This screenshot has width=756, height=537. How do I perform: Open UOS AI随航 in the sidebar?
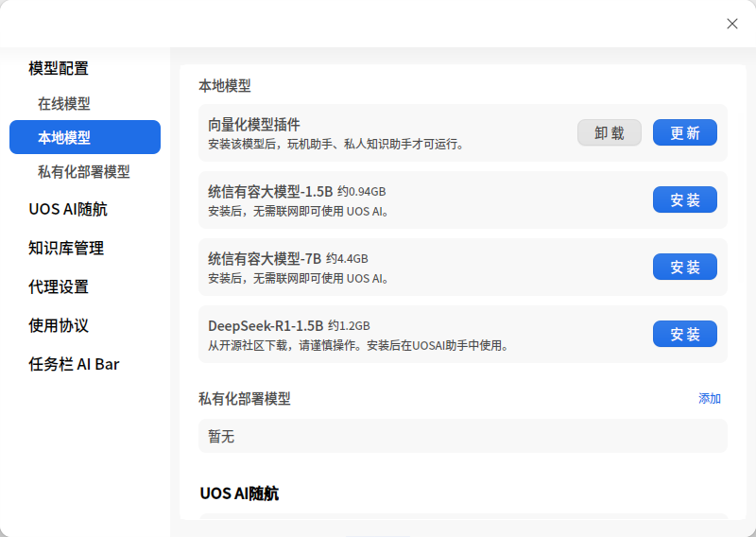pyautogui.click(x=68, y=209)
